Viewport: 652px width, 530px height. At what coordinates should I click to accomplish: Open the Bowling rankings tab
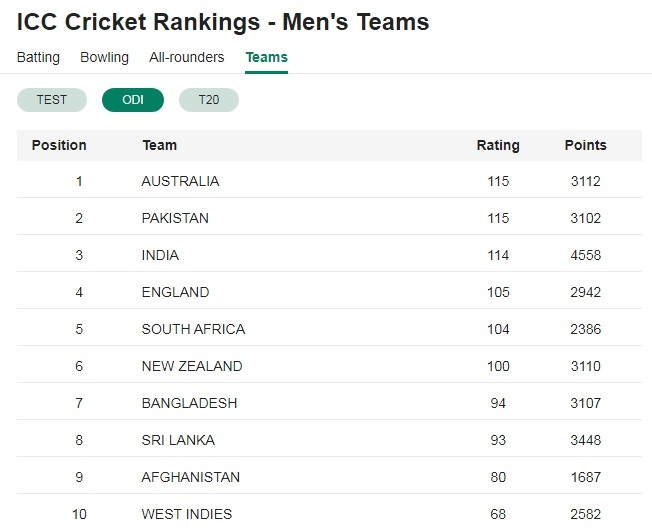click(x=104, y=57)
